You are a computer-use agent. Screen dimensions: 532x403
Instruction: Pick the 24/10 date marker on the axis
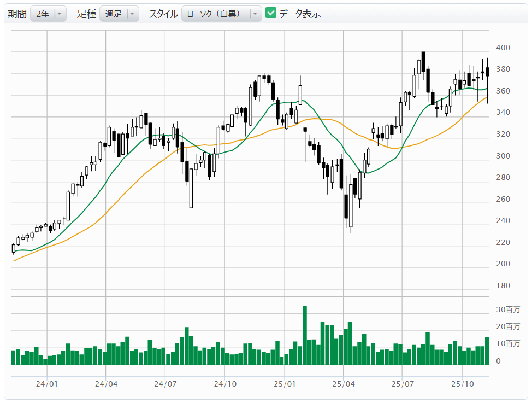click(224, 384)
